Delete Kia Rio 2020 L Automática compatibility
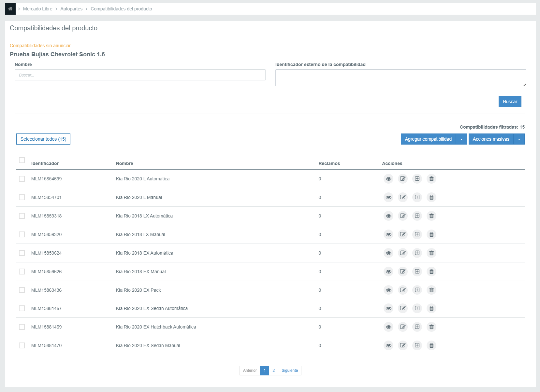This screenshot has height=392, width=540. point(431,179)
